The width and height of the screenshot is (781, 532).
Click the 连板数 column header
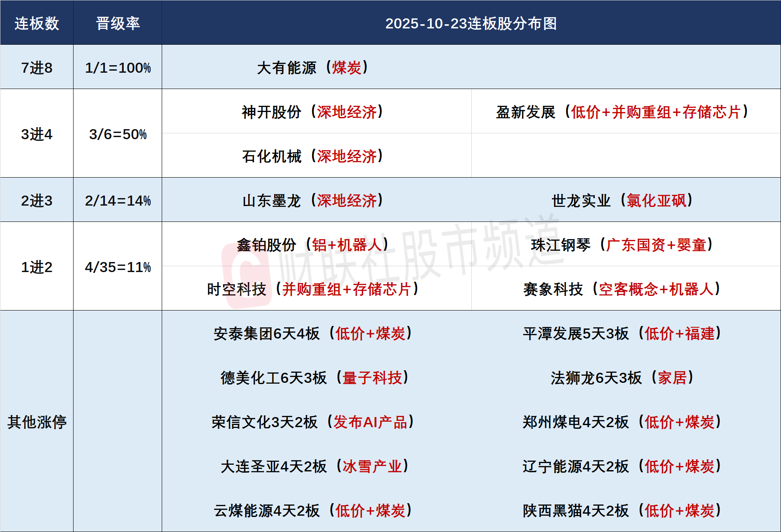point(37,23)
